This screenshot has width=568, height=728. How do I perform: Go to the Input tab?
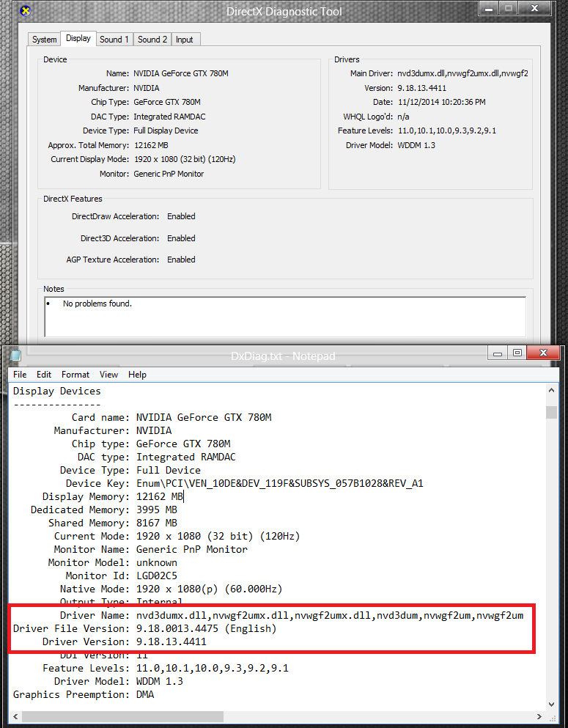pos(184,40)
